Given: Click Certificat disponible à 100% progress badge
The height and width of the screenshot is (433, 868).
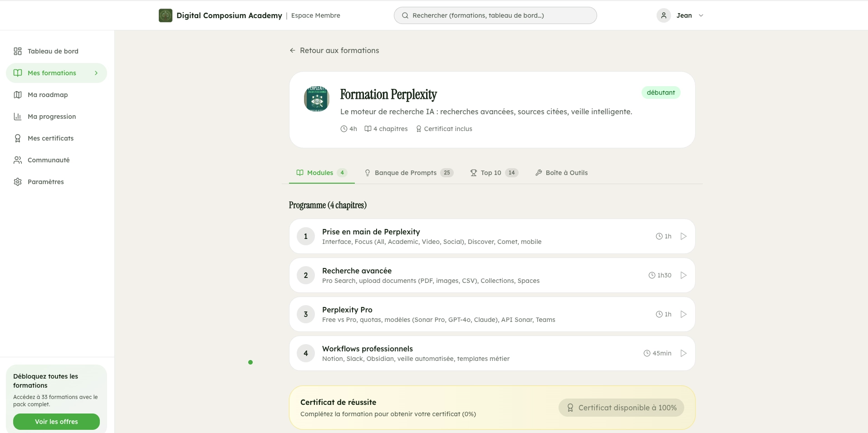Looking at the screenshot, I should pos(621,407).
